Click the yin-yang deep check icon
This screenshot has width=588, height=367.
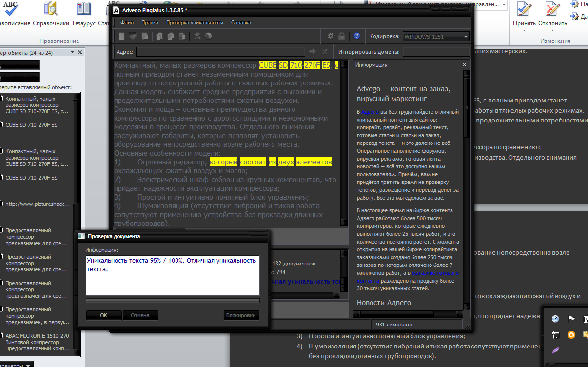tap(208, 36)
